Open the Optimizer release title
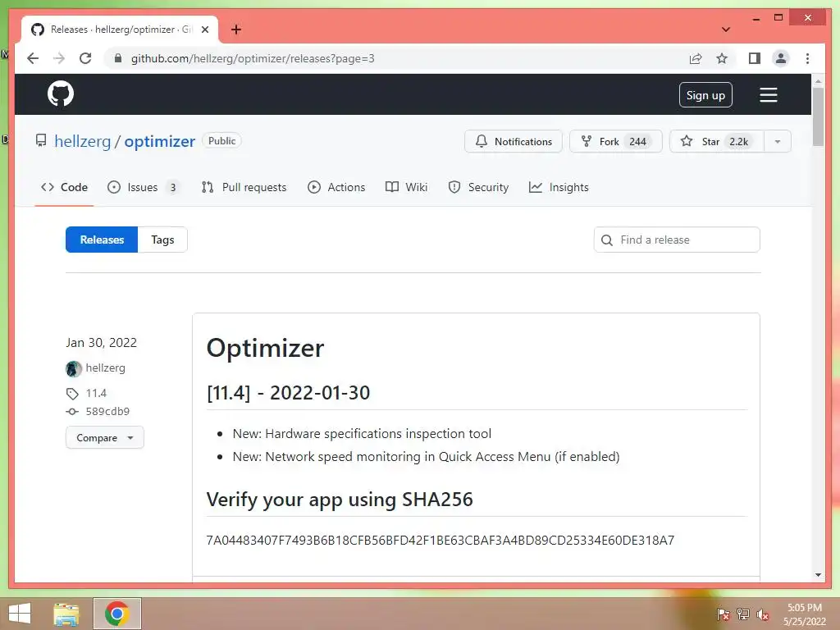This screenshot has width=840, height=630. (265, 348)
